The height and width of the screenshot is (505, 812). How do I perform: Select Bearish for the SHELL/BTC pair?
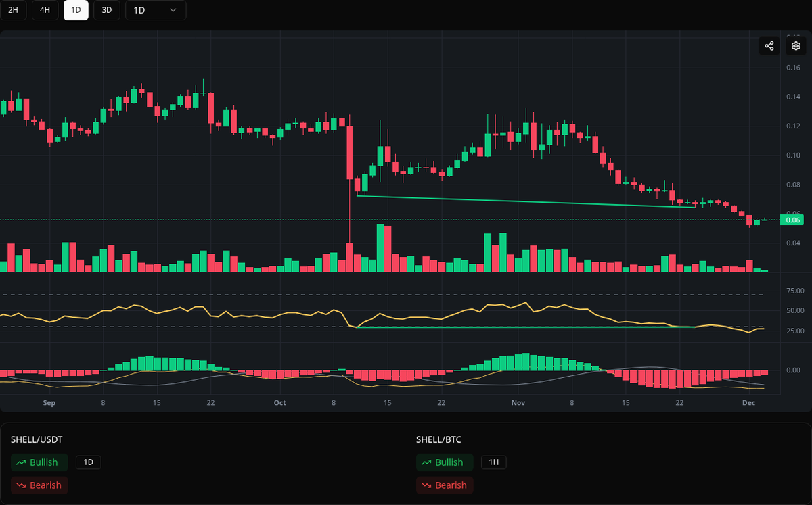(445, 485)
